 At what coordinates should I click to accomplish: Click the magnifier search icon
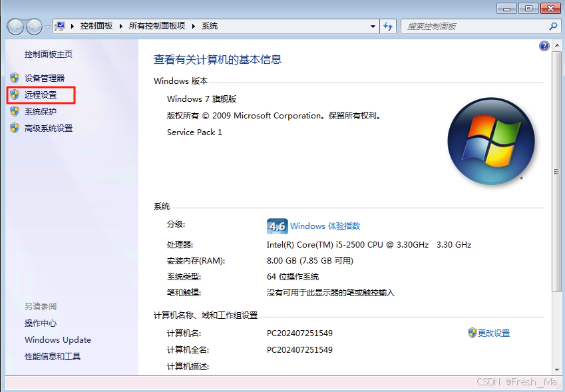coord(553,27)
